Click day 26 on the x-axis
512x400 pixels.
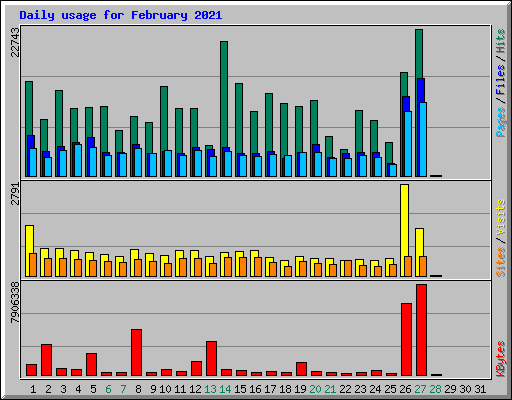[405, 389]
